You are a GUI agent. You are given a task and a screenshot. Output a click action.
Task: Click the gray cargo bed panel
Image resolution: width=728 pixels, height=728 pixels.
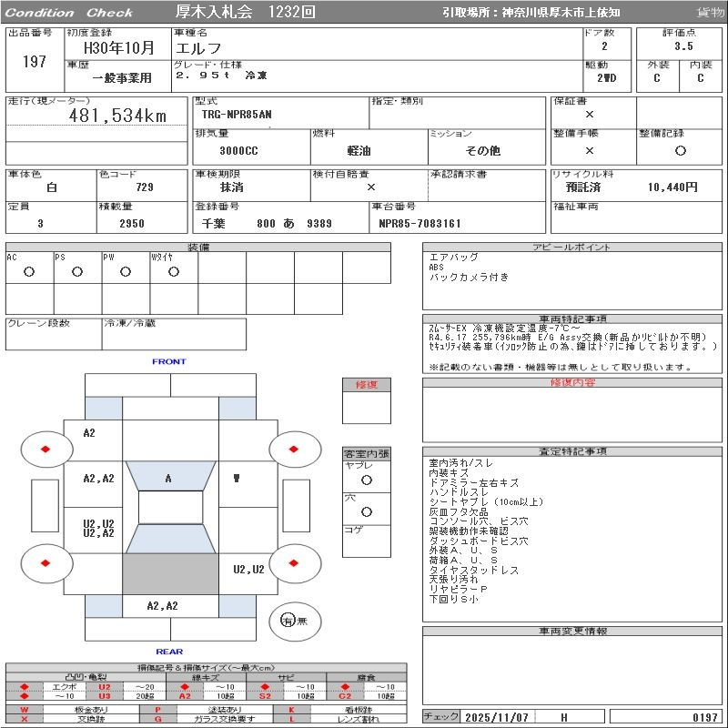pos(170,573)
